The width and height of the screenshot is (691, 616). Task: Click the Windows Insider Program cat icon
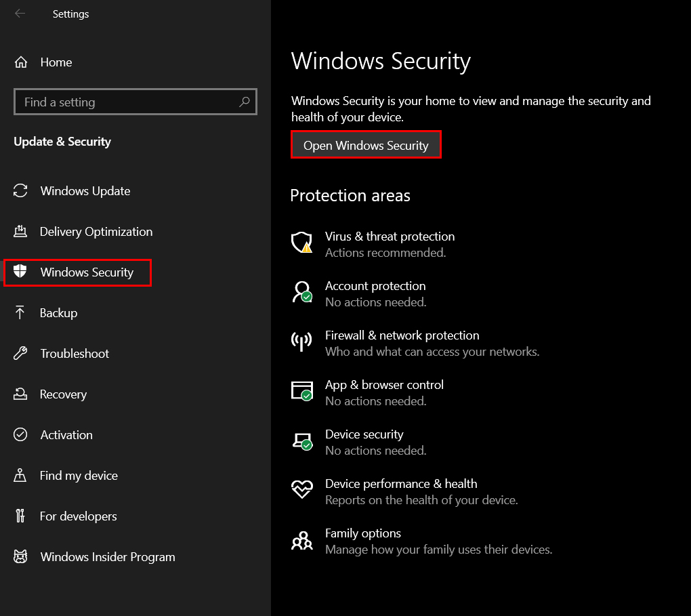20,556
